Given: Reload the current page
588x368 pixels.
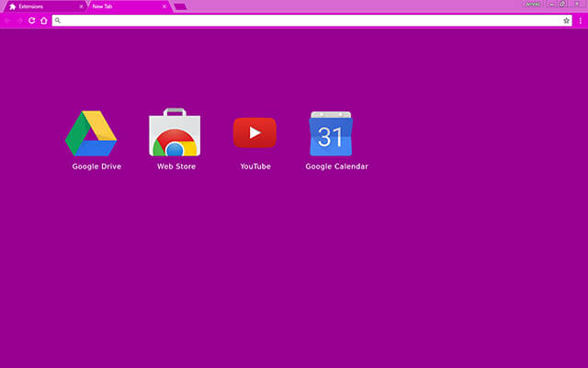Looking at the screenshot, I should point(32,20).
